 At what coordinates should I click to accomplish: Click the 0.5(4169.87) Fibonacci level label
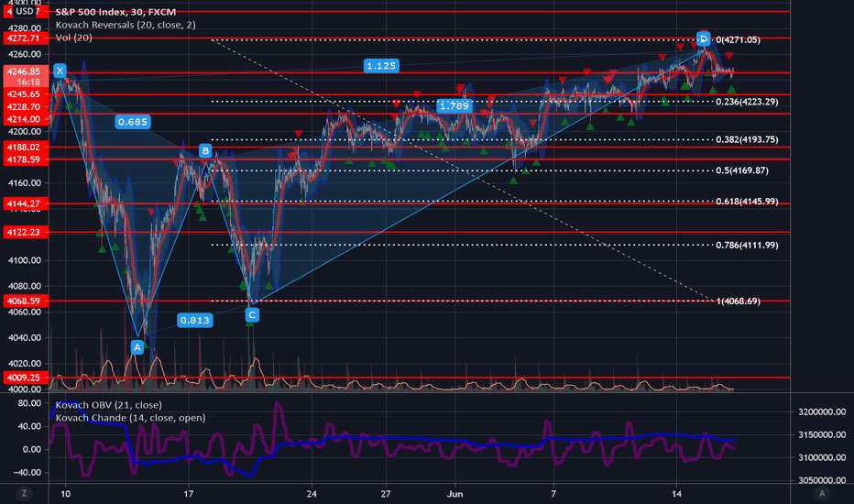(x=742, y=170)
